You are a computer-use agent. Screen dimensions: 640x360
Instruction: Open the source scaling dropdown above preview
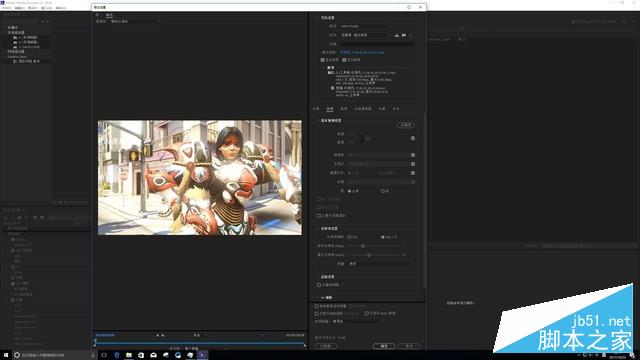[x=135, y=21]
